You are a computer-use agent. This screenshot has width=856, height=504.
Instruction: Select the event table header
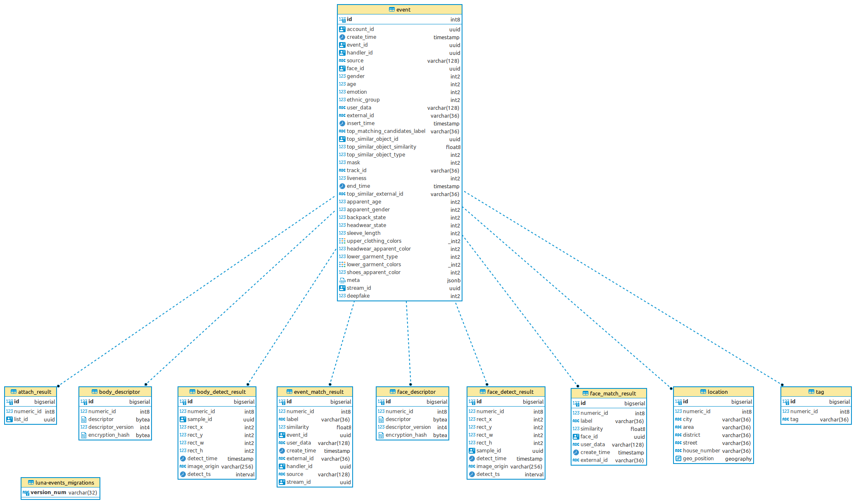point(399,9)
